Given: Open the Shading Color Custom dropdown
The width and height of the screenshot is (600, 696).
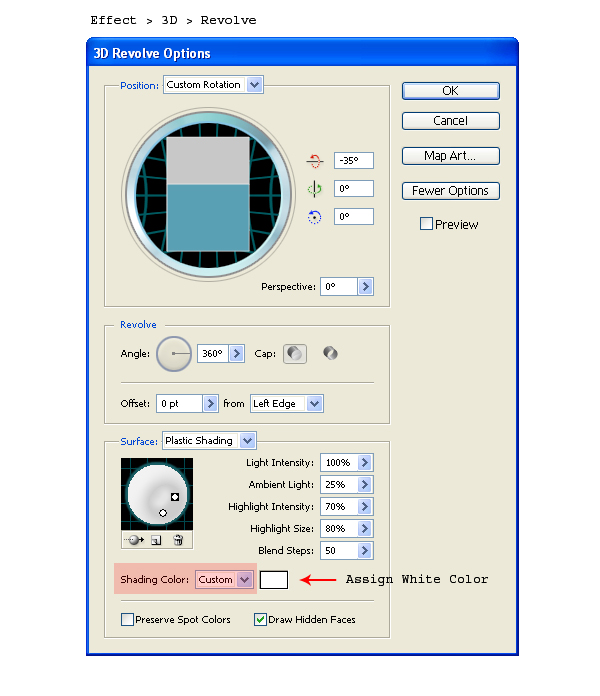Looking at the screenshot, I should pos(224,580).
